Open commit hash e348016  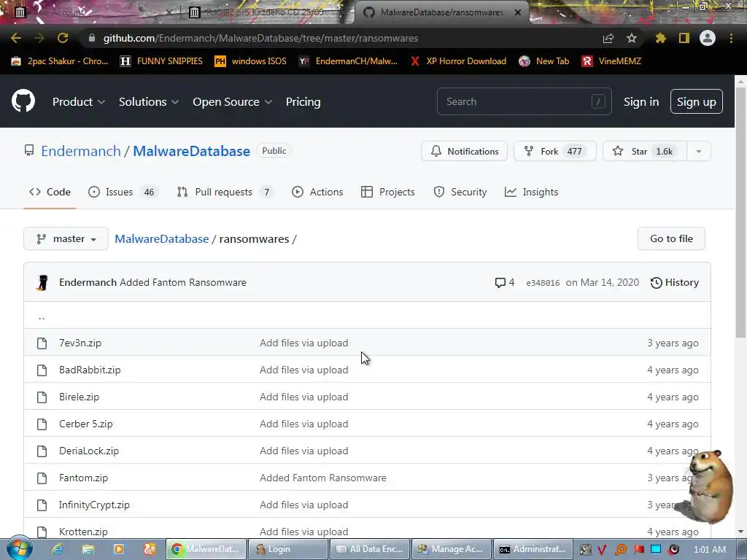tap(543, 283)
